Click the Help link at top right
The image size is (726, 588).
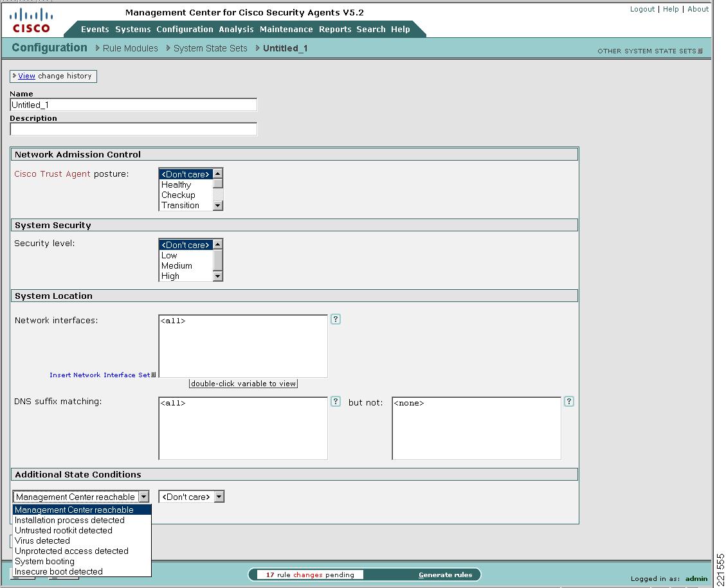(671, 9)
